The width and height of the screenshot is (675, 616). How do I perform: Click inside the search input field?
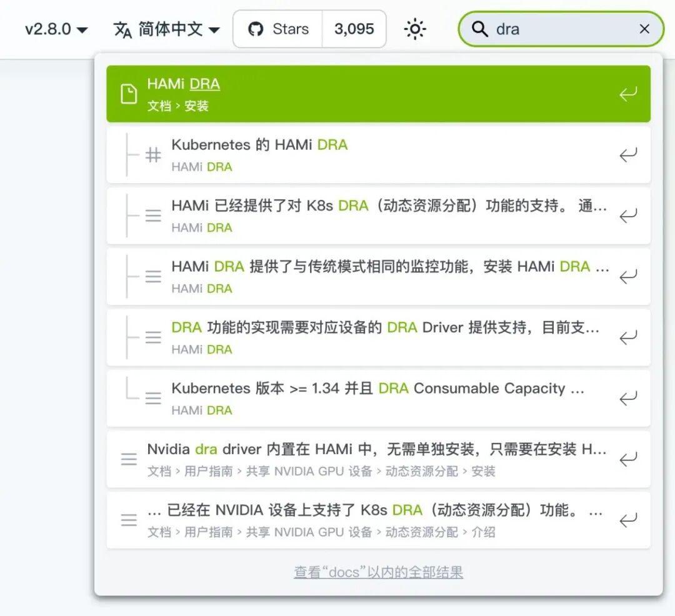[x=550, y=29]
